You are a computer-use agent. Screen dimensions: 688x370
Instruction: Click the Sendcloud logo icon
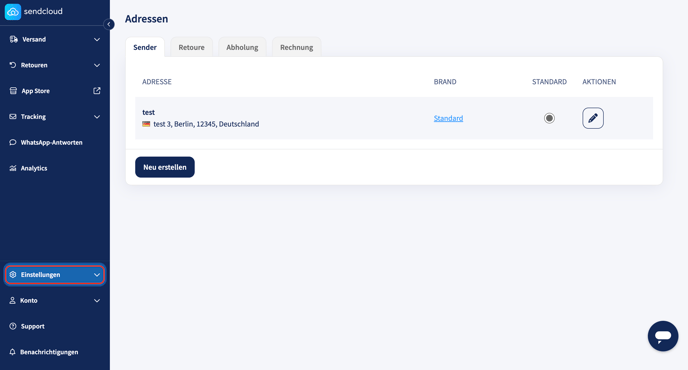click(x=13, y=12)
